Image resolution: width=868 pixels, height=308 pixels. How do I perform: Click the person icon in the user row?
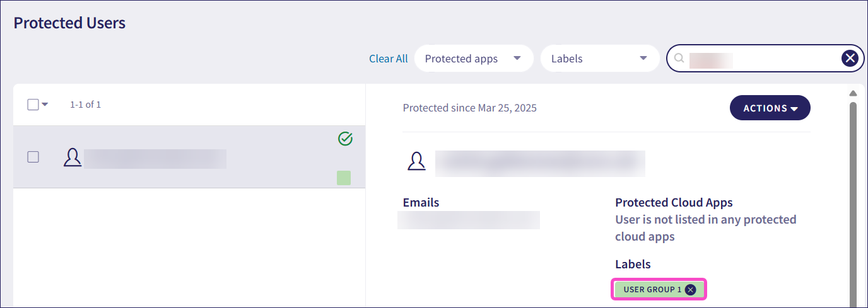pyautogui.click(x=73, y=157)
